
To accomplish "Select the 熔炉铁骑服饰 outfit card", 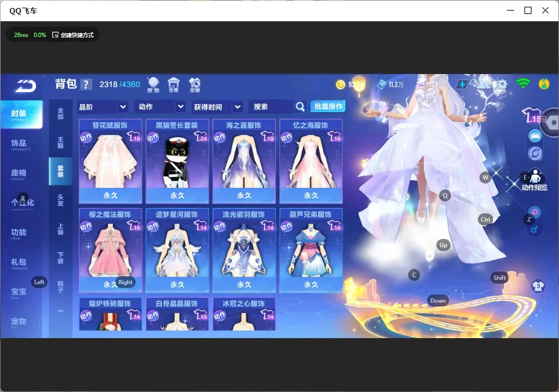I will 111,314.
